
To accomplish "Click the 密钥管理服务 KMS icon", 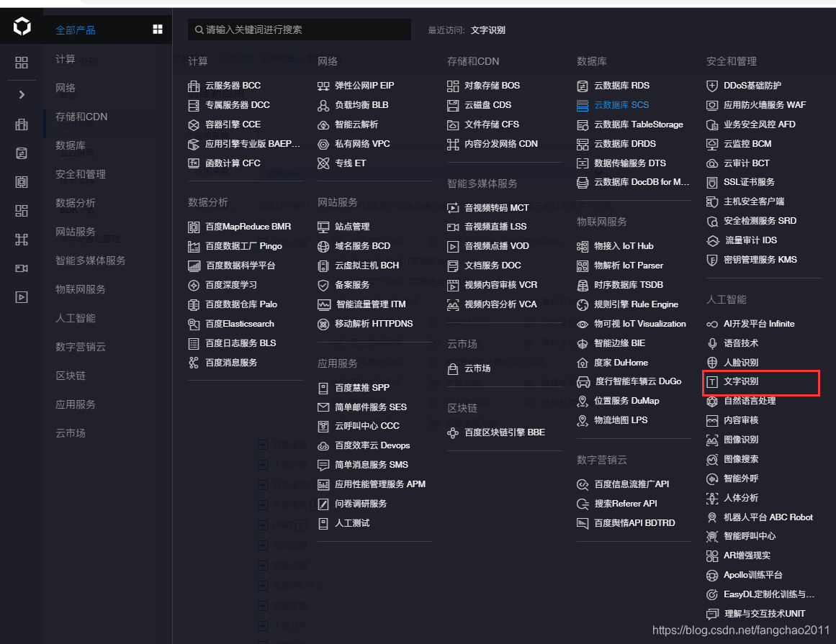I will tap(711, 260).
